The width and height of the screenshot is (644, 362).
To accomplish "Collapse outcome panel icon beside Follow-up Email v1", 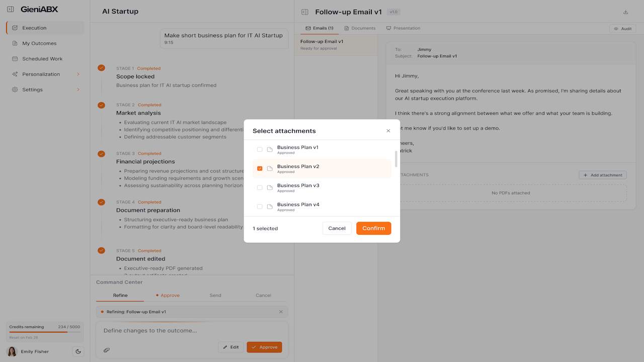I will (304, 12).
